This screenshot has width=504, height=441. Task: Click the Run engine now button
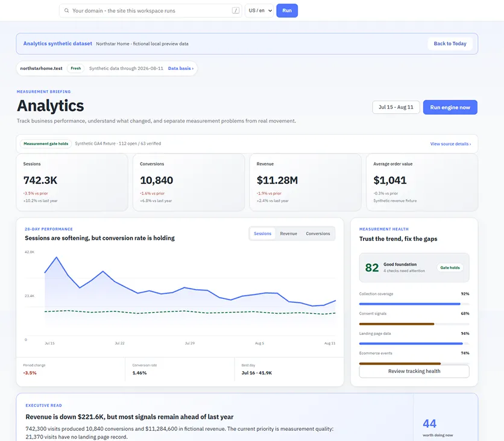click(x=450, y=107)
